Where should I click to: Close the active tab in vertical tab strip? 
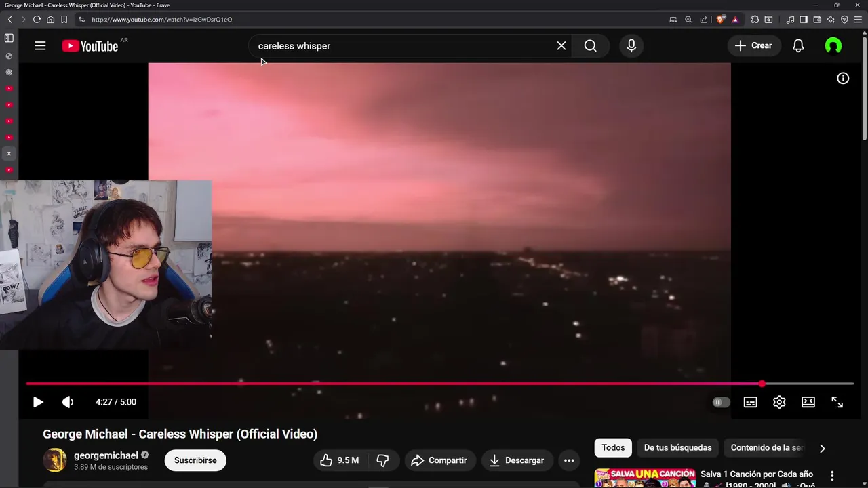(x=9, y=154)
